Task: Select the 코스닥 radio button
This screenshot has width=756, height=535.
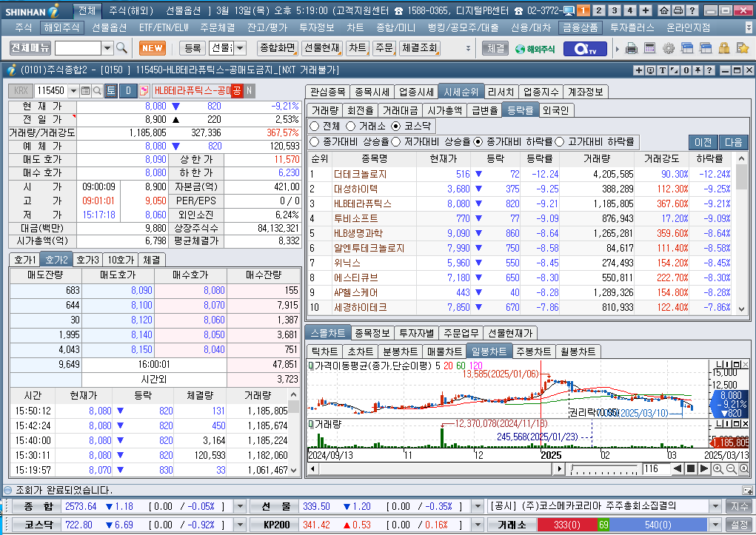Action: 396,127
